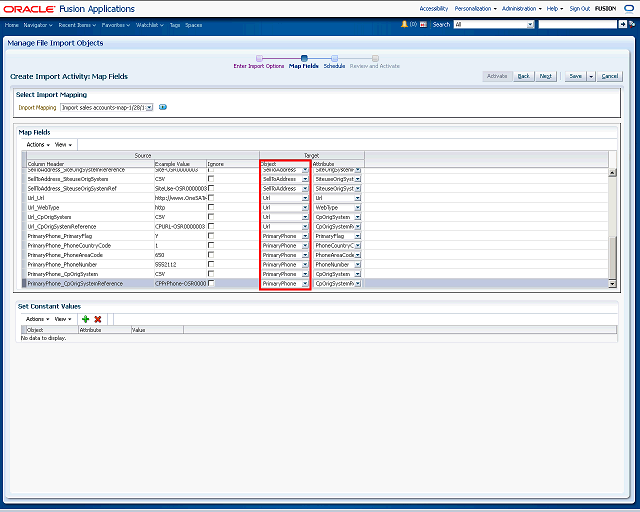Click the Next button
The height and width of the screenshot is (512, 640).
coord(546,76)
